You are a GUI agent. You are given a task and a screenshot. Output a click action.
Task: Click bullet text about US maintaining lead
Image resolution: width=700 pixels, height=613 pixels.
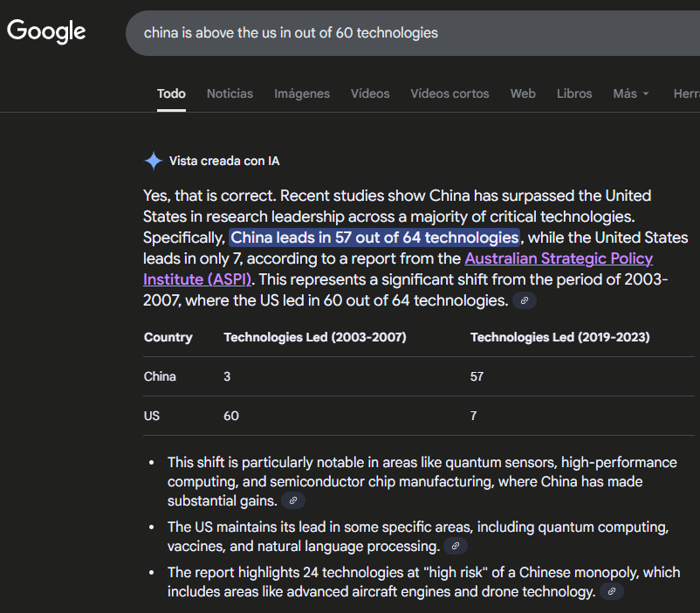[418, 536]
